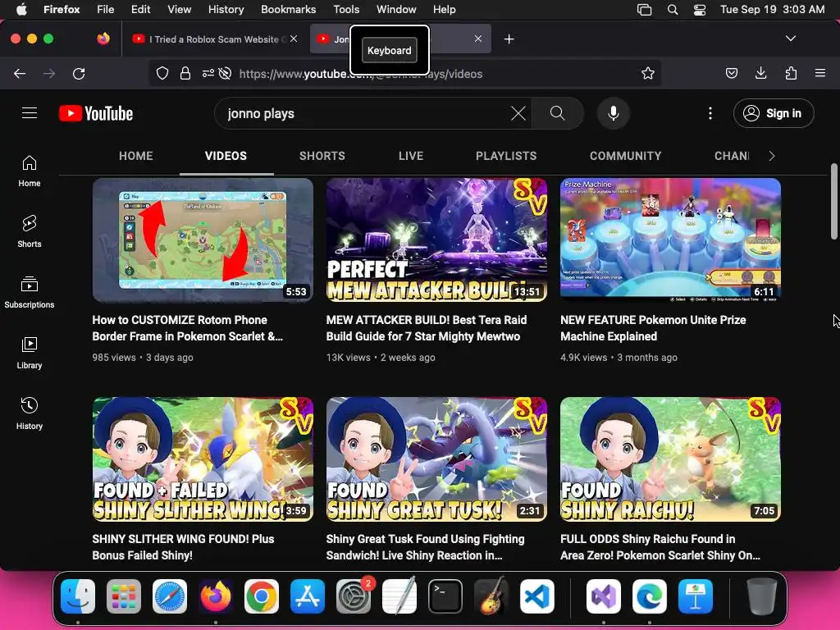
Task: Open the SHINY SLITHER WING FOUND video title
Action: [x=183, y=547]
